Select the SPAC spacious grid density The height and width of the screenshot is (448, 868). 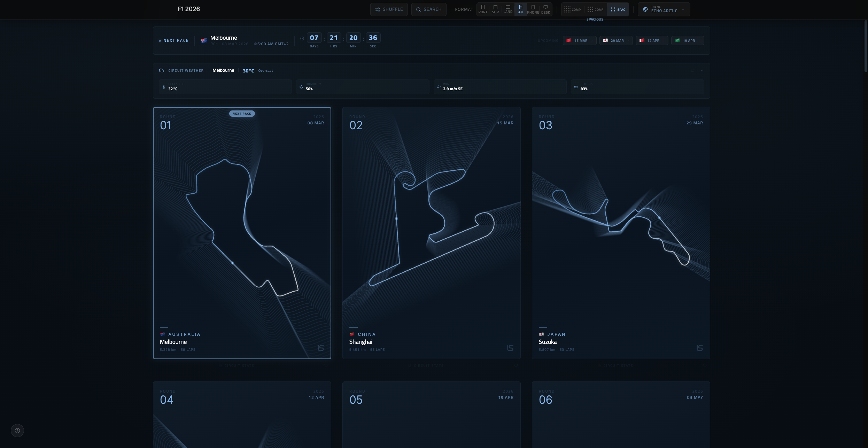tap(618, 9)
